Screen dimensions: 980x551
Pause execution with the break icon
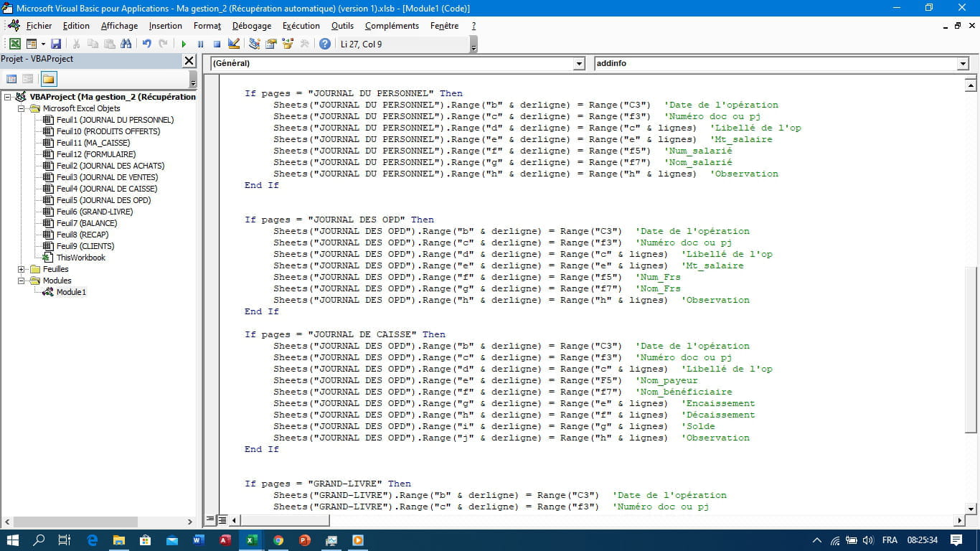(x=200, y=44)
